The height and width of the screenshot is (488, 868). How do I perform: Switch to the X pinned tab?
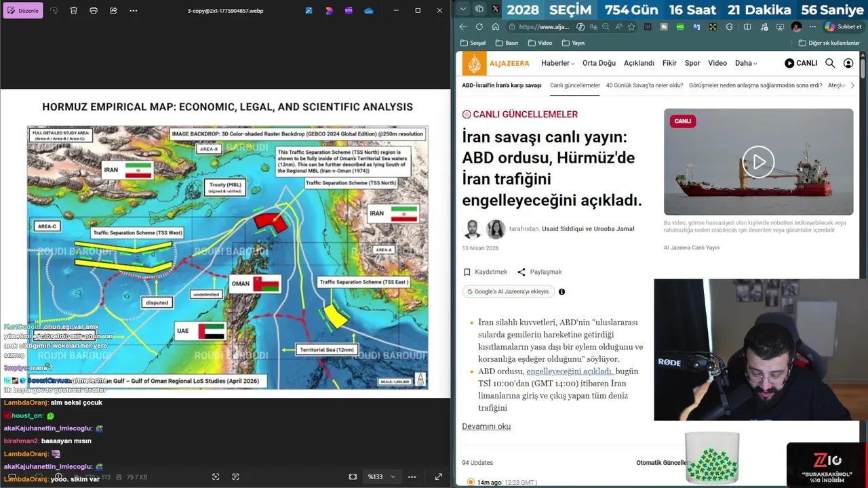495,9
